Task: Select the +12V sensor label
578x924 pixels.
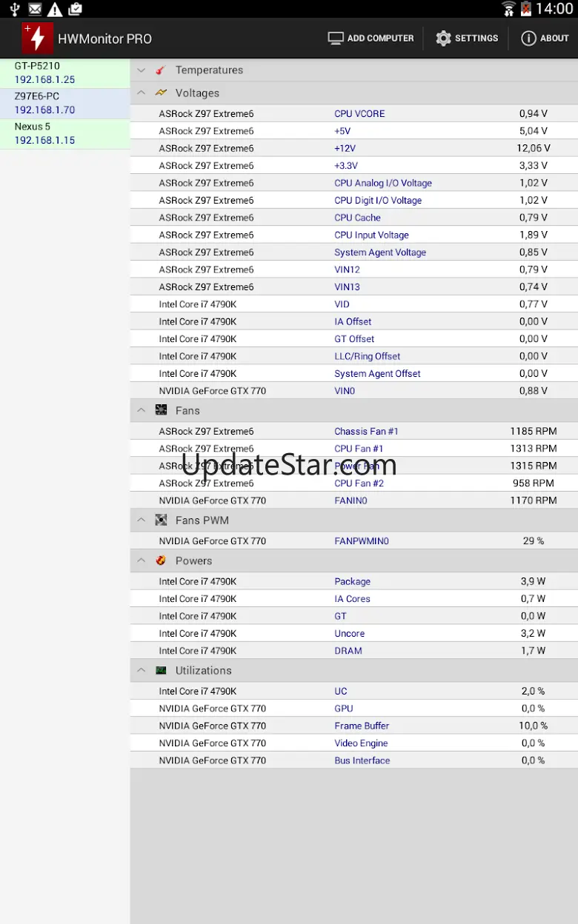Action: 345,149
